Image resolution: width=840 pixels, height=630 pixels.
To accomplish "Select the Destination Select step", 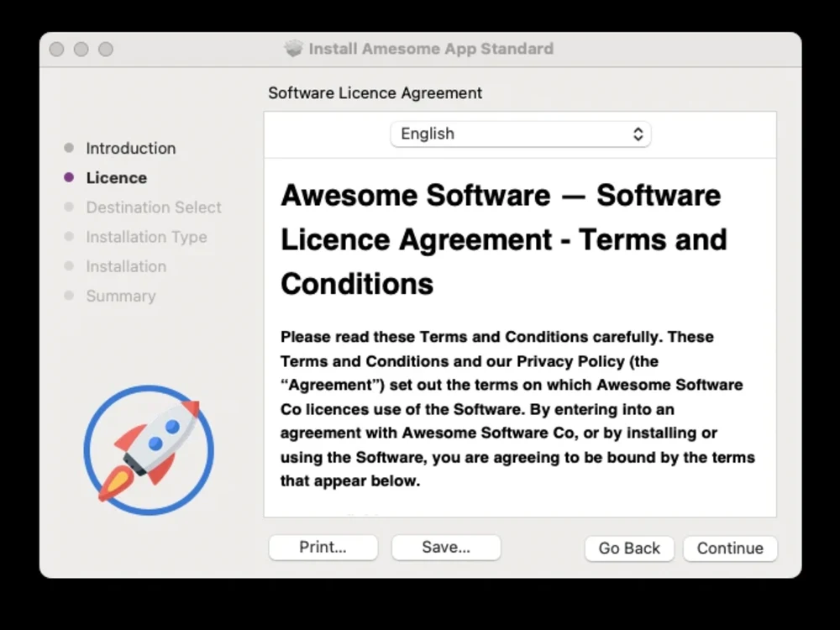I will tap(154, 207).
